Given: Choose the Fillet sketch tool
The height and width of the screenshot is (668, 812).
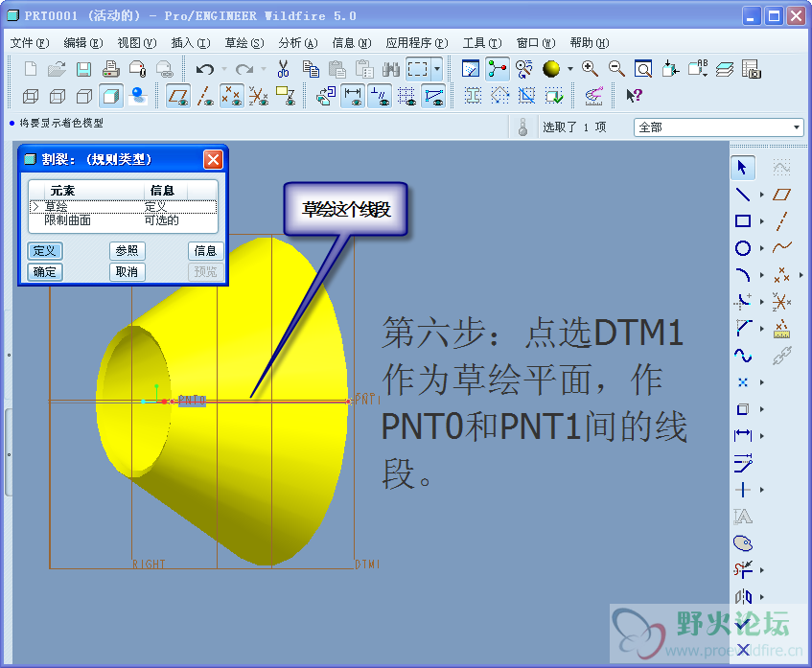Looking at the screenshot, I should pos(743,302).
